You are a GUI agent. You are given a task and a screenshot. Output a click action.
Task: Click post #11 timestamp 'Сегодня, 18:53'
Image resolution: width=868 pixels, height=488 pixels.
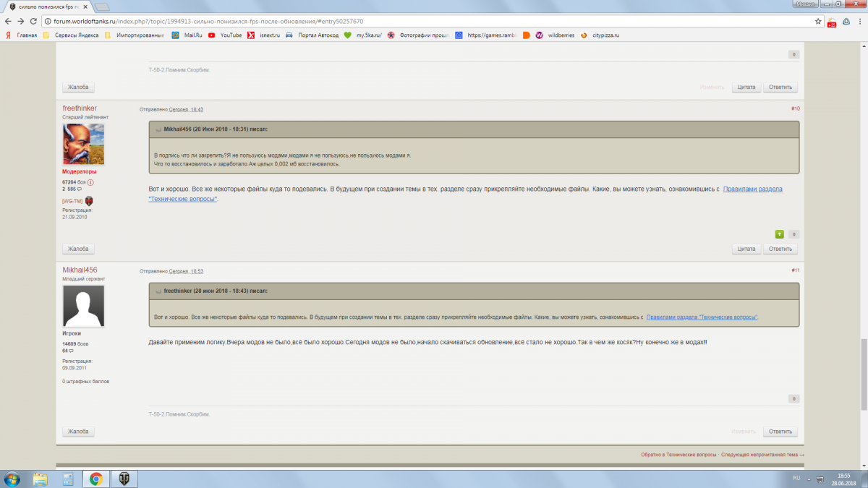(186, 271)
